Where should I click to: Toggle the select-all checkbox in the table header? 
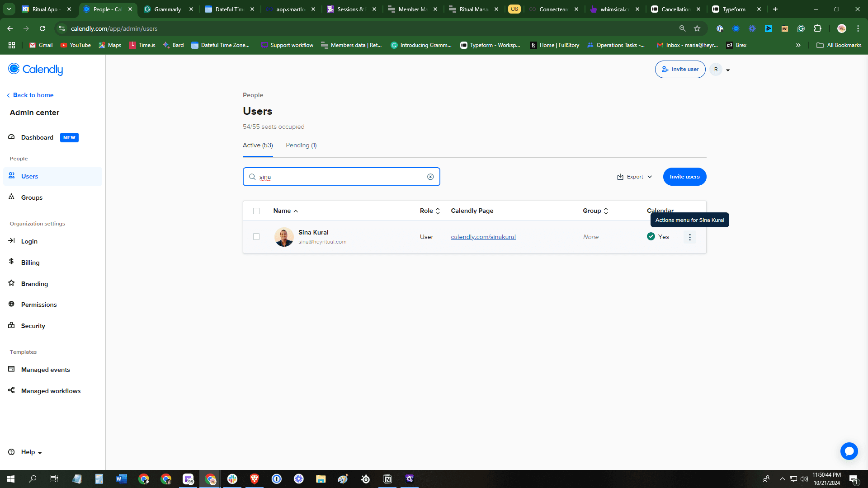pos(256,211)
